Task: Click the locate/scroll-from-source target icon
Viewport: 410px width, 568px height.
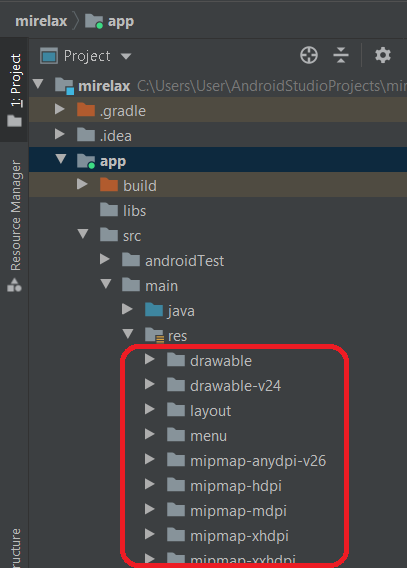Action: click(309, 55)
